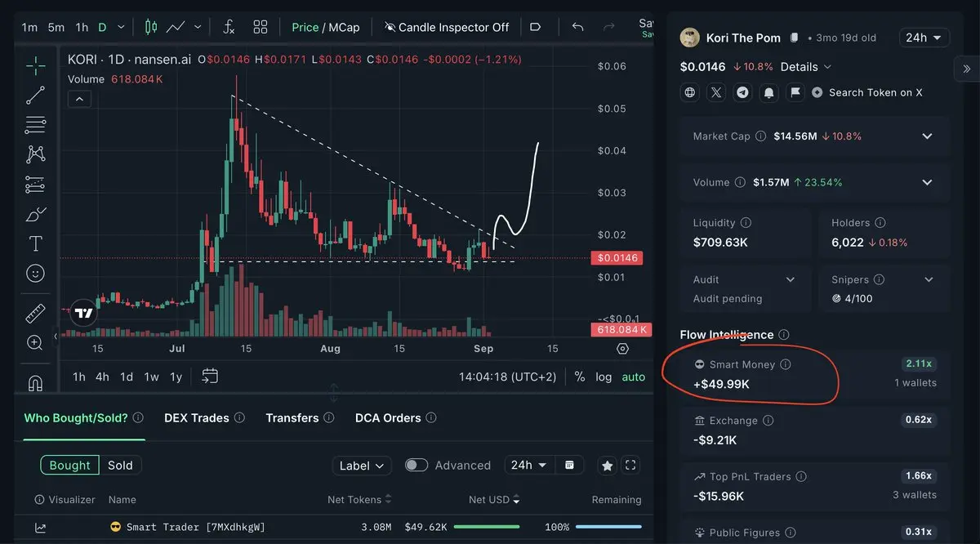The width and height of the screenshot is (980, 544).
Task: Open the emoji icons tool
Action: [x=35, y=273]
